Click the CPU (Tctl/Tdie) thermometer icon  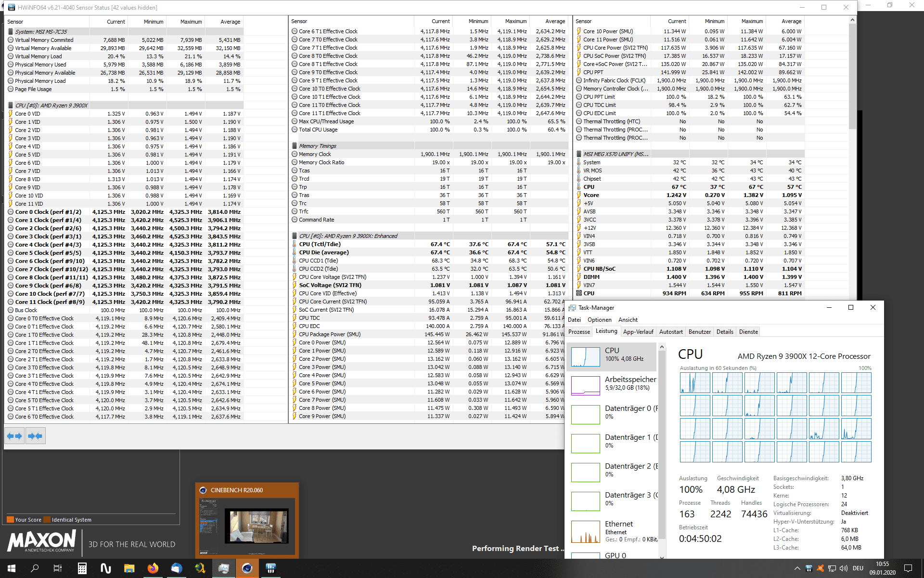click(x=295, y=244)
